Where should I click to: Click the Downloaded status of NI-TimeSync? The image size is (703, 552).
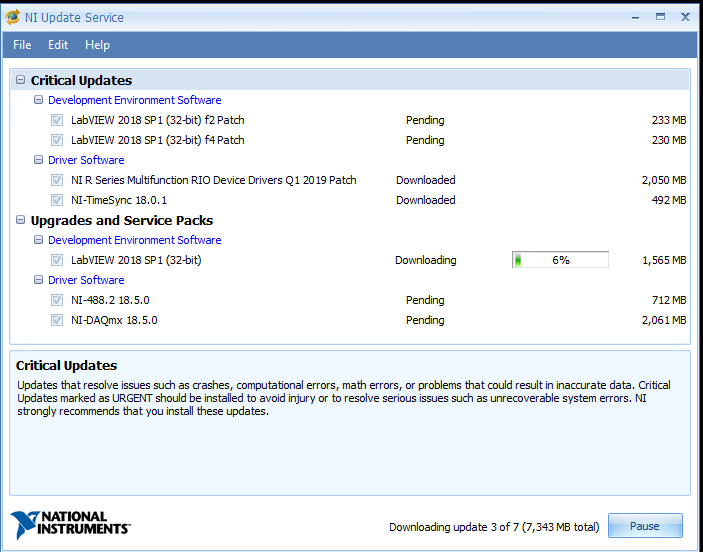point(425,200)
